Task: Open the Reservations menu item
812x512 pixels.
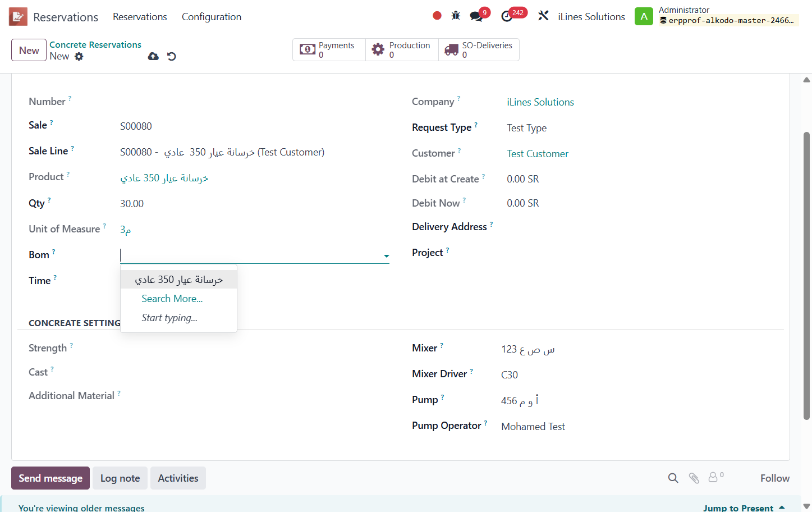Action: click(140, 17)
